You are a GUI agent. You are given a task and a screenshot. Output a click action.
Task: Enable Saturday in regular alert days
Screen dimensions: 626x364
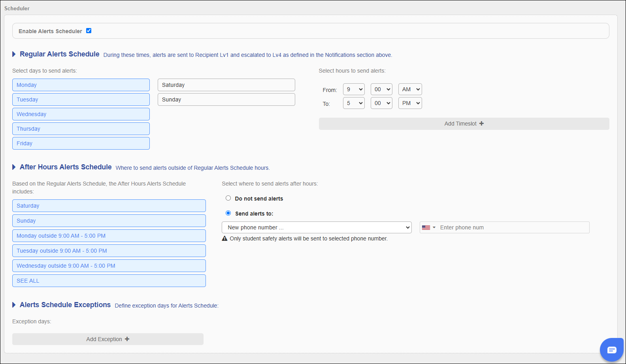pyautogui.click(x=226, y=85)
